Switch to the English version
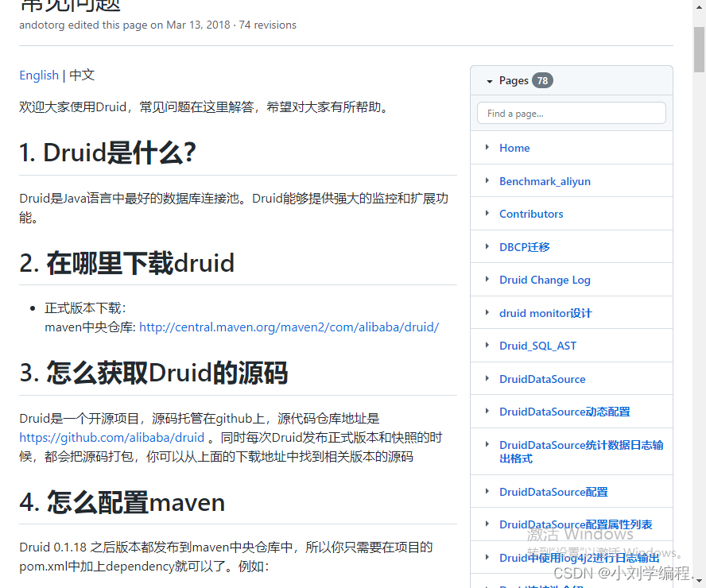 (39, 75)
